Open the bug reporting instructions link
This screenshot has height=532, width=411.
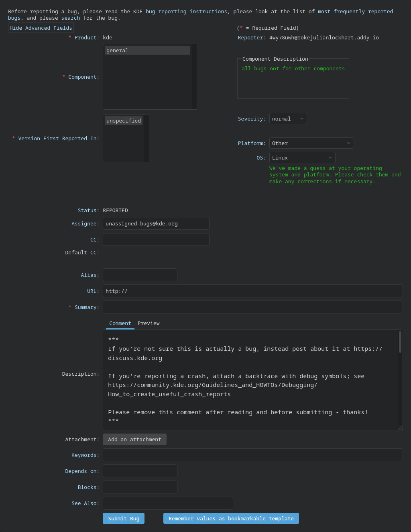tap(186, 11)
